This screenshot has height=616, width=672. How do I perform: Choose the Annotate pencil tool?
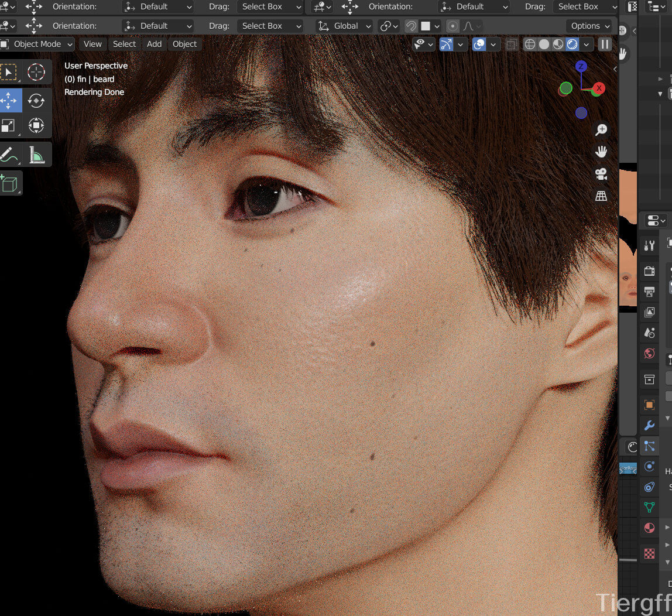coord(9,155)
